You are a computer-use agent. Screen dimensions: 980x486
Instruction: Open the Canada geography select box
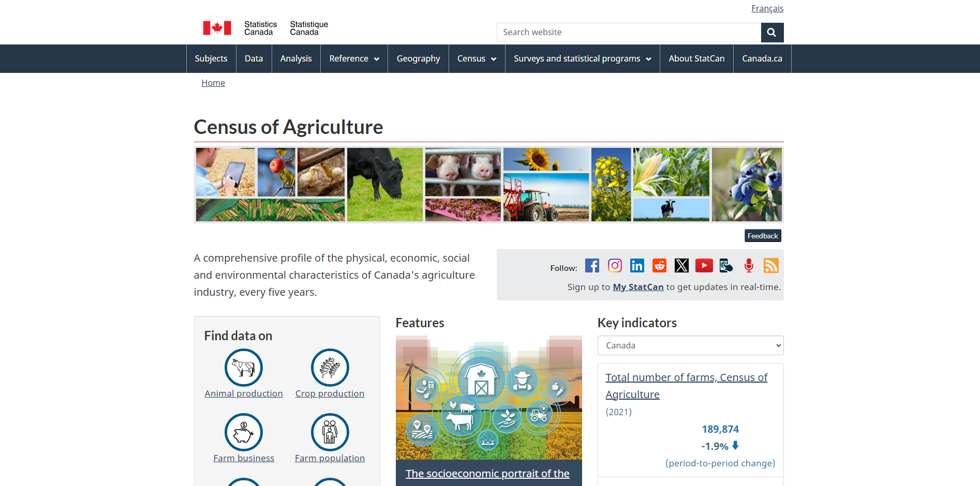pos(691,345)
